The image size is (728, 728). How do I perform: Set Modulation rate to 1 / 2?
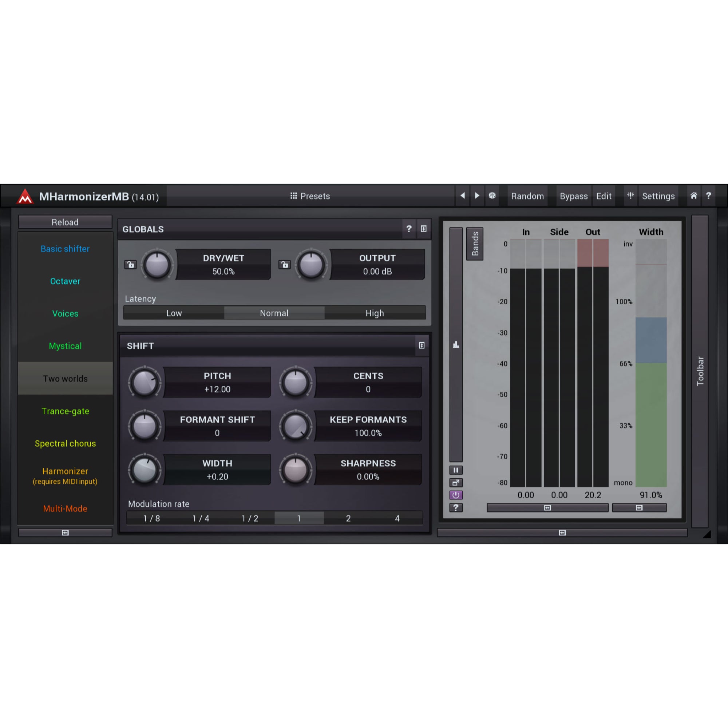click(250, 518)
